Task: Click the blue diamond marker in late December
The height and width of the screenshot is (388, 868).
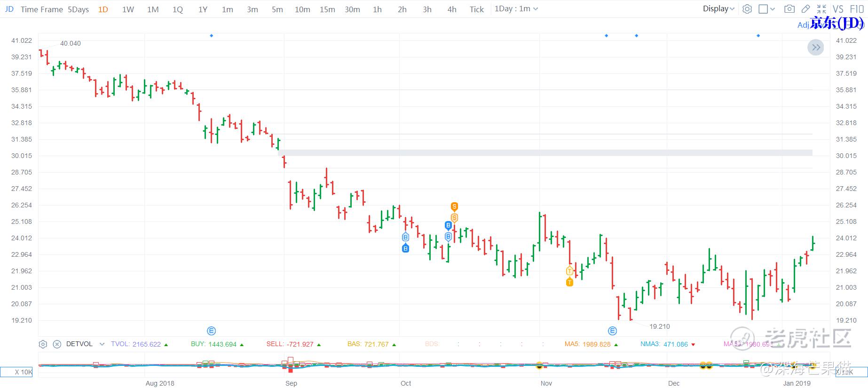Action: [x=758, y=36]
